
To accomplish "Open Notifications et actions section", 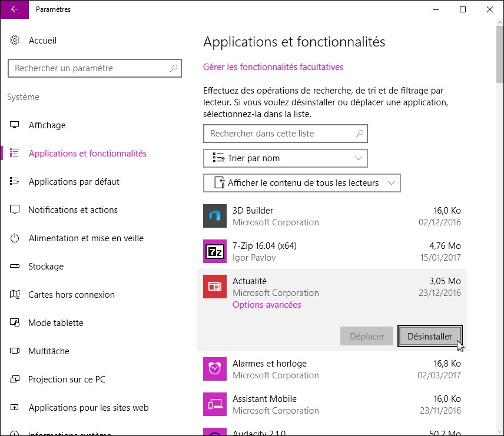I will tap(72, 210).
